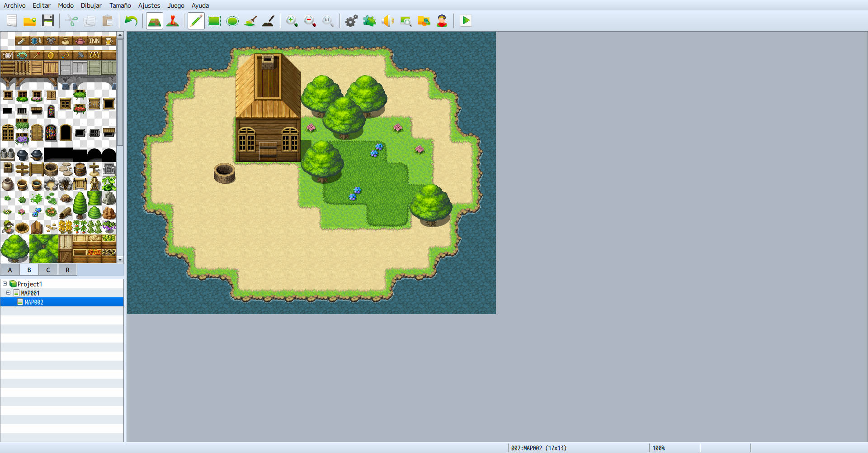The width and height of the screenshot is (868, 453).
Task: Switch to Event editing mode
Action: [x=173, y=21]
